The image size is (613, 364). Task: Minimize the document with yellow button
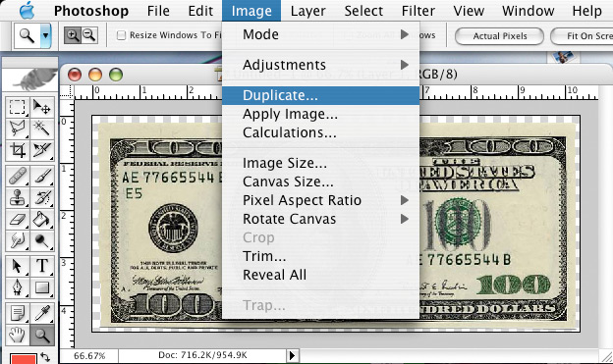95,75
